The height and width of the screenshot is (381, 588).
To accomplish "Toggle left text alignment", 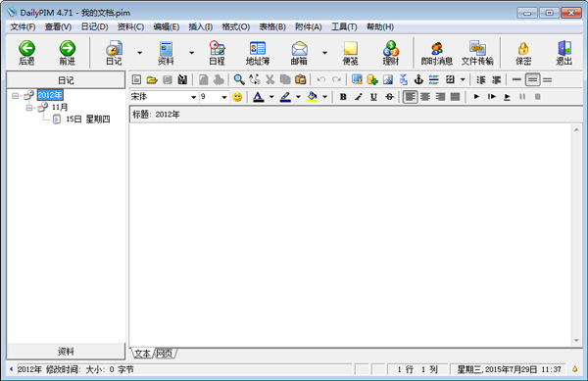I will (410, 97).
